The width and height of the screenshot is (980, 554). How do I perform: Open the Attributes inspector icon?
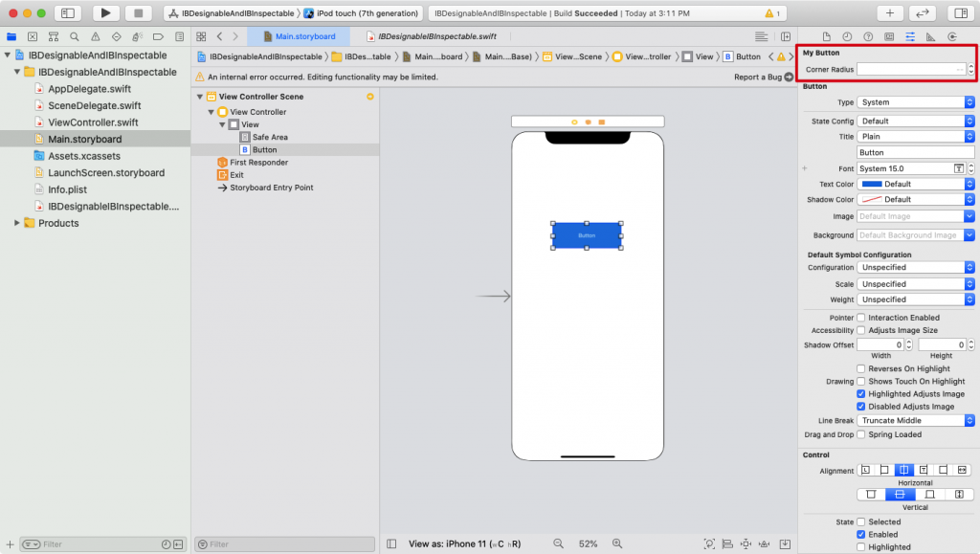[x=909, y=36]
